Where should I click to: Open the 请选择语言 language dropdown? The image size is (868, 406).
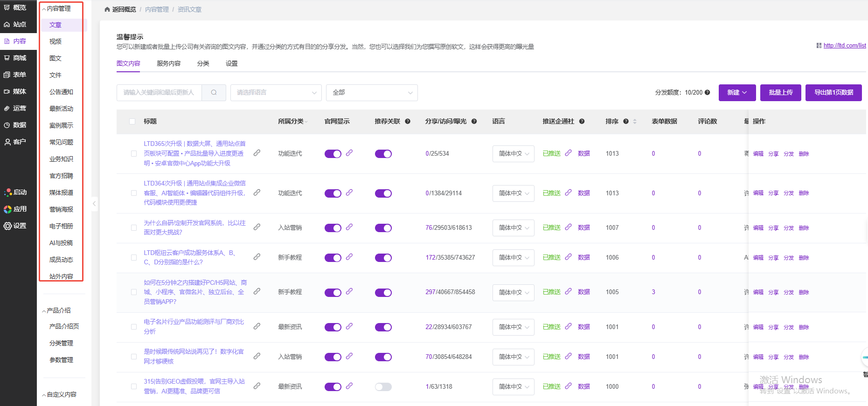[276, 93]
